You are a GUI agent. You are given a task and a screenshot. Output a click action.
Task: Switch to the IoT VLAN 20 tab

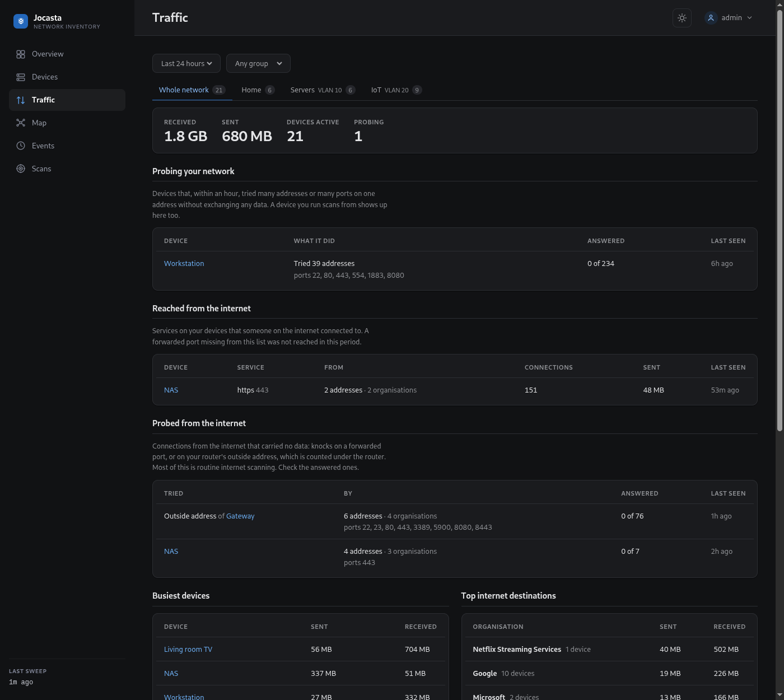396,90
